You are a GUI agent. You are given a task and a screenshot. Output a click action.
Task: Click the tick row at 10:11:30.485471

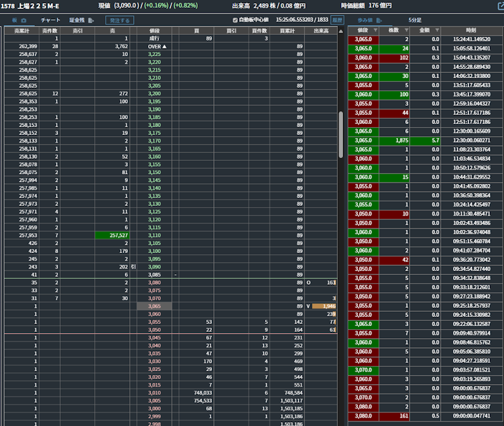click(425, 214)
